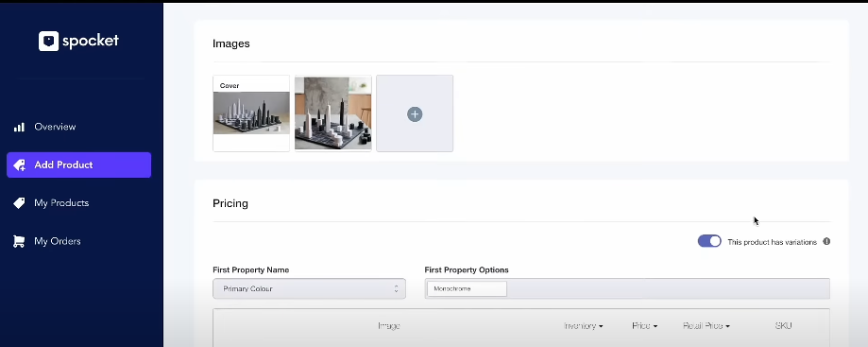
Task: Click the Add Product tag icon
Action: [x=20, y=165]
